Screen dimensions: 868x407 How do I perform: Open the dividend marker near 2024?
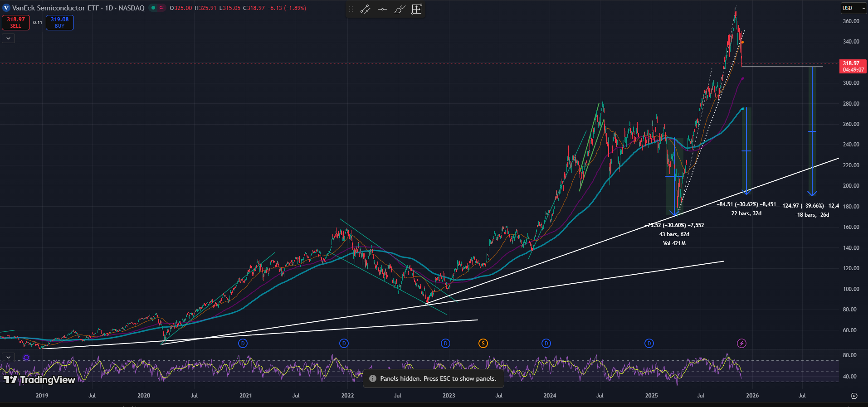pos(546,344)
